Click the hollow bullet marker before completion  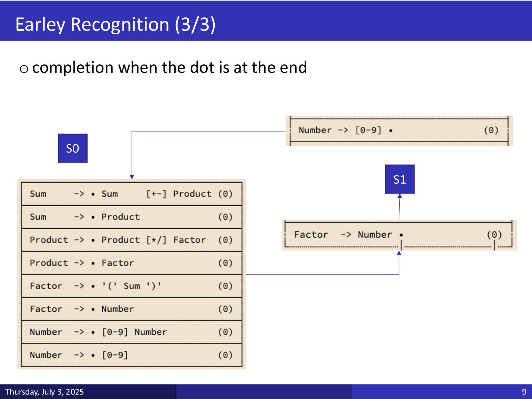pos(24,69)
